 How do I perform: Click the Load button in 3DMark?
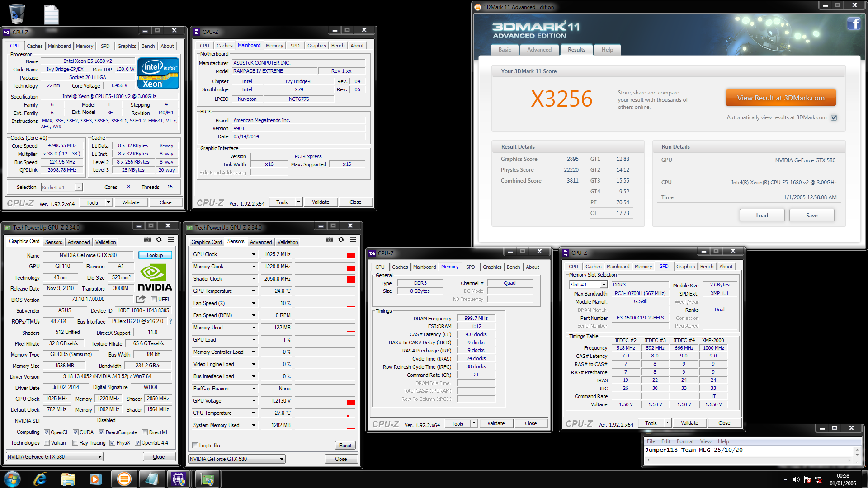762,216
